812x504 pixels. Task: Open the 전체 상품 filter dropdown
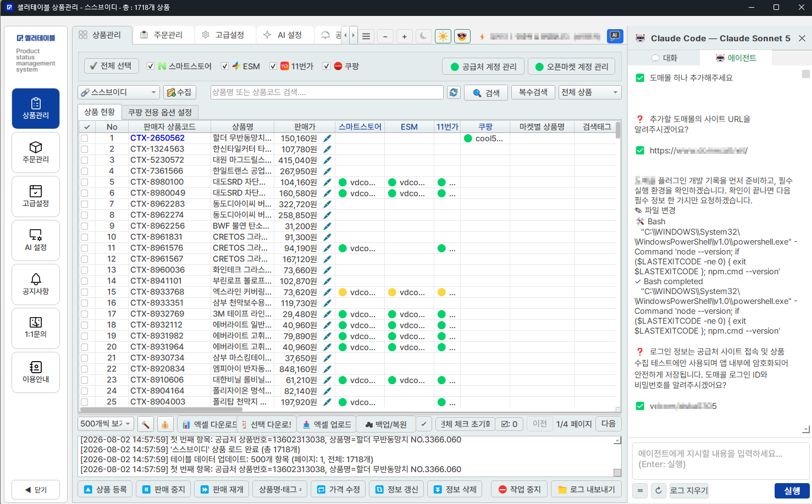590,92
